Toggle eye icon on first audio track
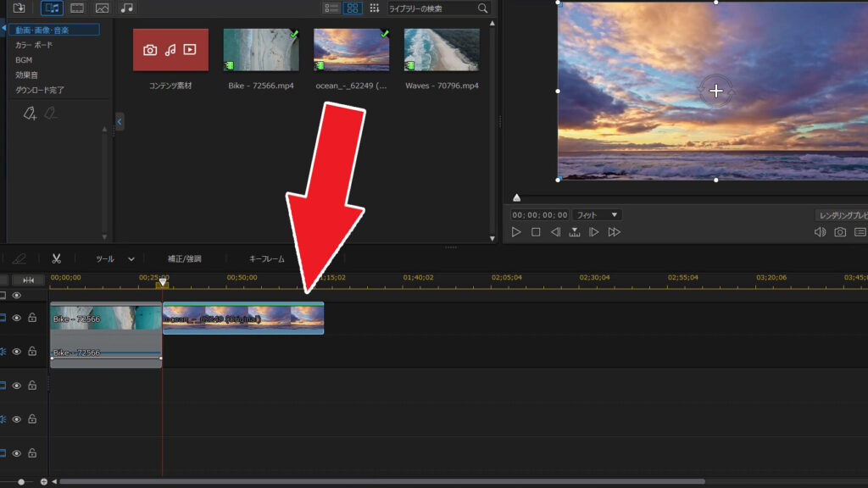The image size is (868, 488). [16, 352]
